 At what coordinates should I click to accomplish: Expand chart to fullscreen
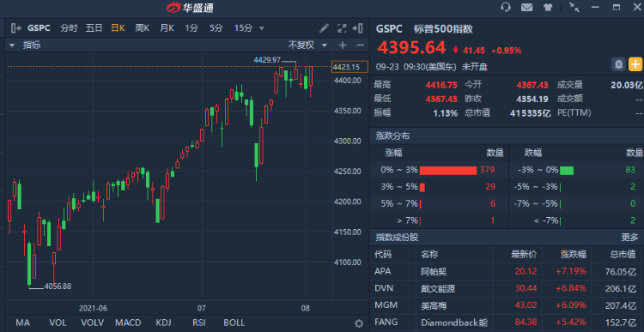point(342,28)
